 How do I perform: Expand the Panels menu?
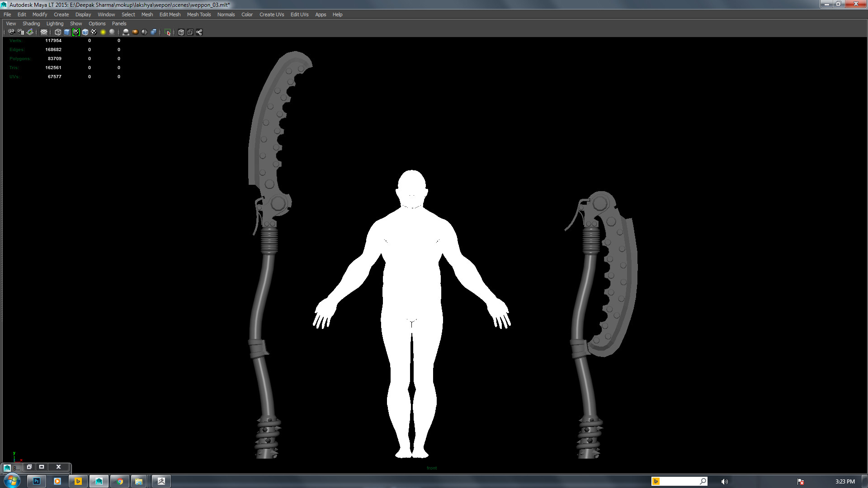119,23
